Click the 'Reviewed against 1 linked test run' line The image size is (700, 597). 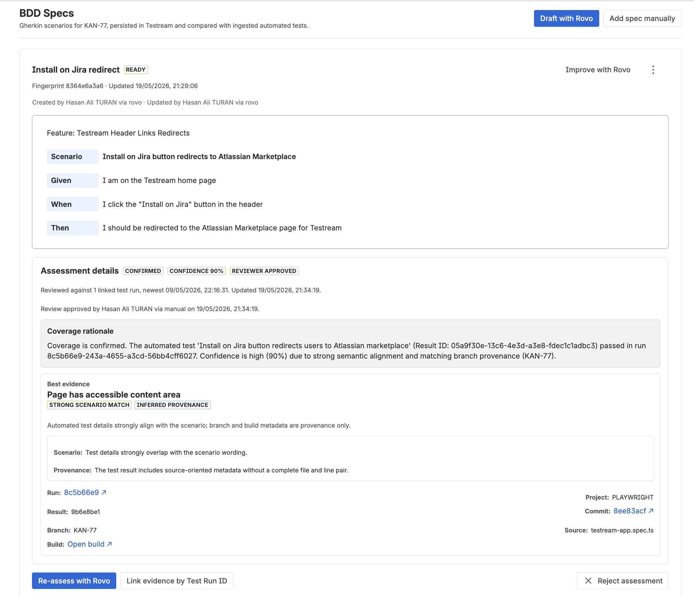[181, 290]
